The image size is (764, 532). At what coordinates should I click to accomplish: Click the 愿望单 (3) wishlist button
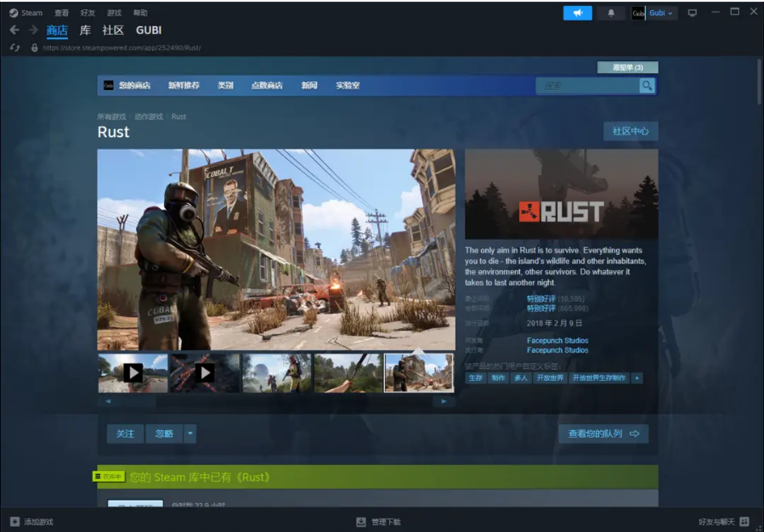[x=627, y=67]
